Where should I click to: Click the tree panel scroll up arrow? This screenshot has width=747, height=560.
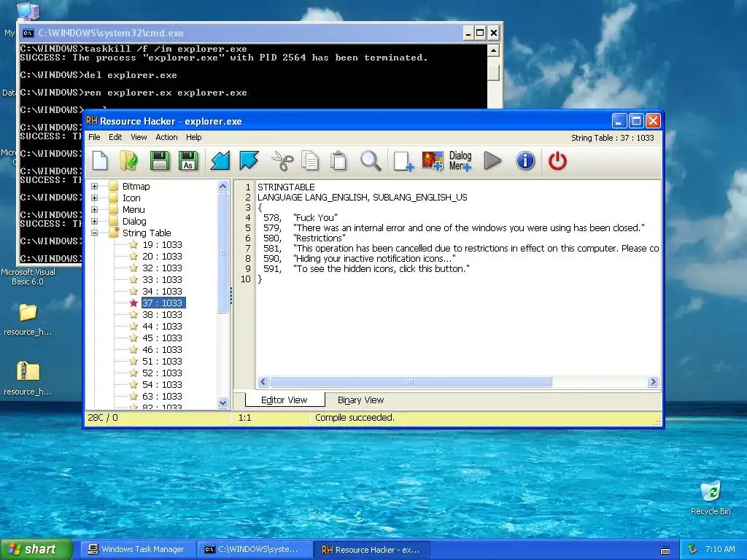222,186
